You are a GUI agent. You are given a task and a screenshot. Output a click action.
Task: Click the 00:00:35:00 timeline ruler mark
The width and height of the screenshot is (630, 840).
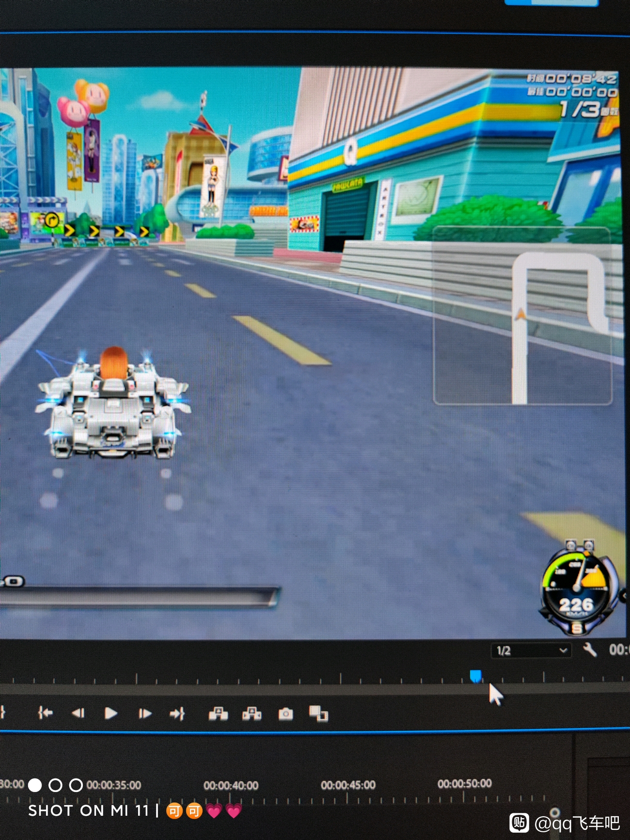coord(114,785)
